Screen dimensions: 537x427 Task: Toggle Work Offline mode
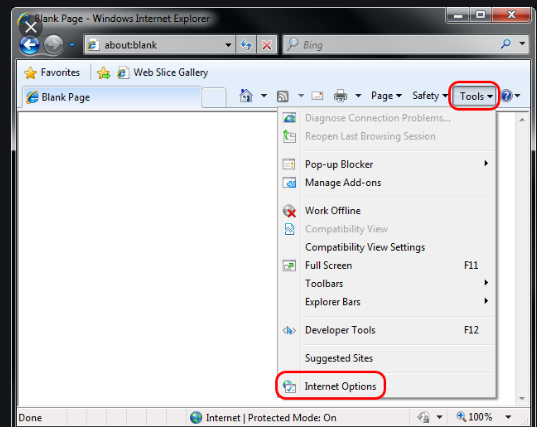click(x=387, y=211)
